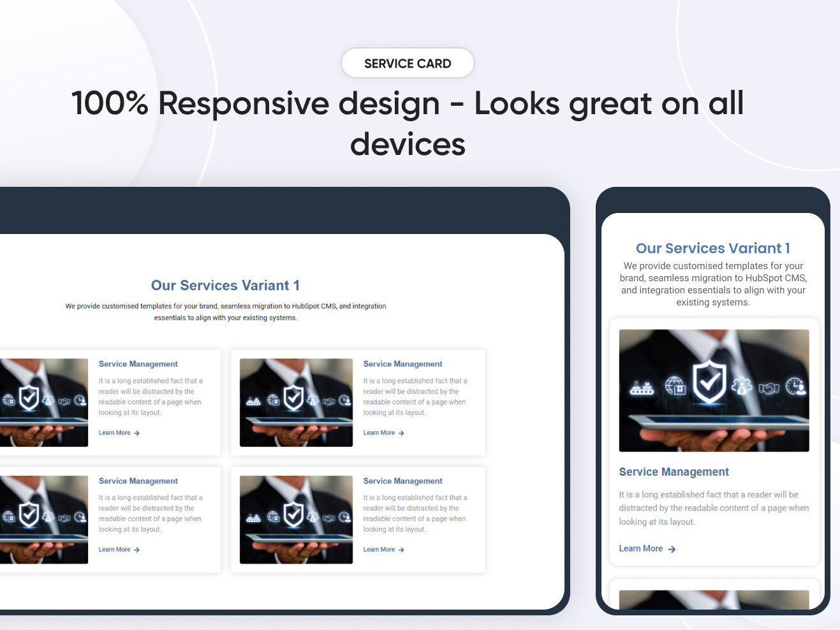
Task: Click the arrow icon on the mobile card's Learn More
Action: [x=672, y=549]
